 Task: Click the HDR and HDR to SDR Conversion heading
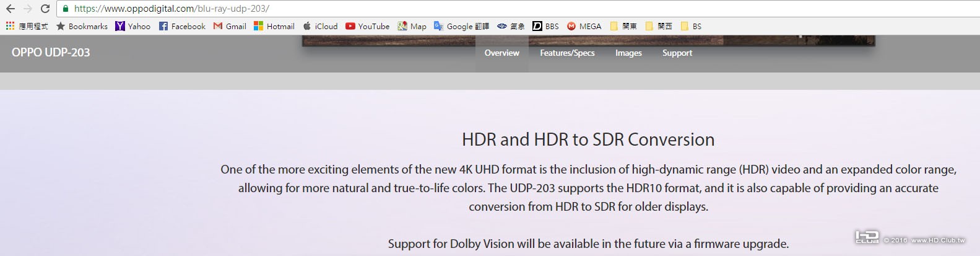tap(588, 139)
